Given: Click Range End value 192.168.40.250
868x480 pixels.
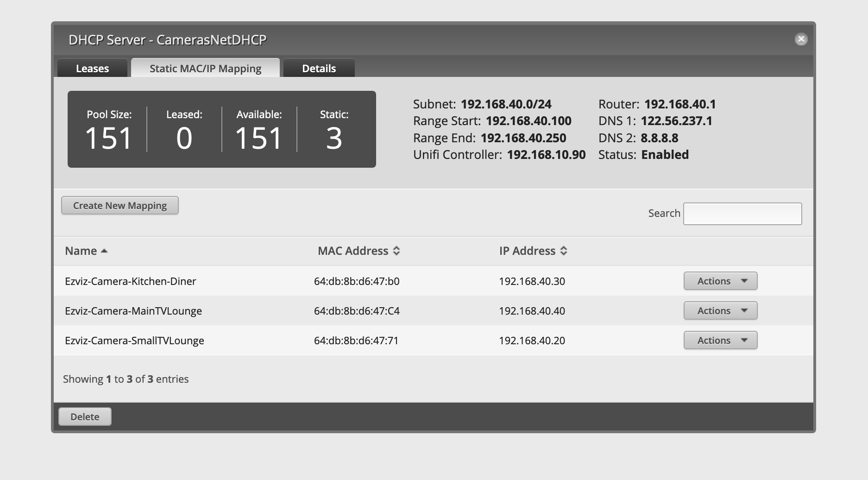Looking at the screenshot, I should [523, 138].
